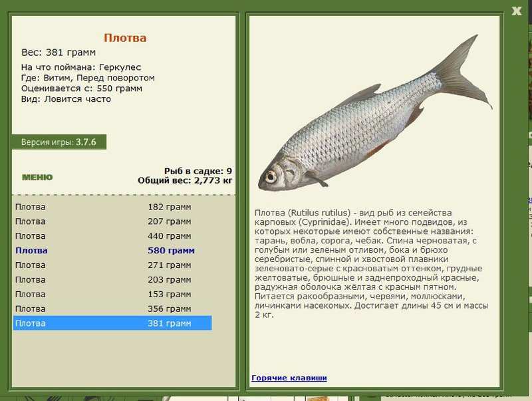Screen dimensions: 532x401
Task: Select the 356 грамм Плотва entry
Action: pyautogui.click(x=112, y=309)
